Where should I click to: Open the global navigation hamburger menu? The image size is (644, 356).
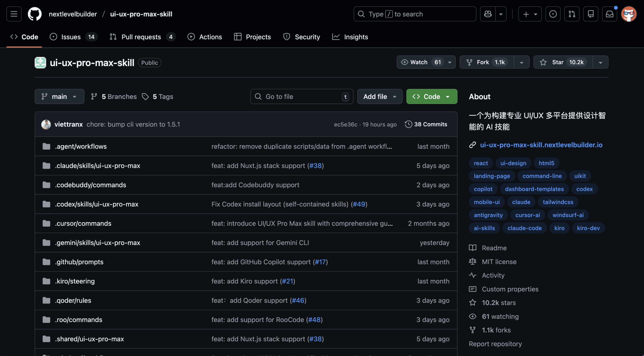(x=14, y=14)
